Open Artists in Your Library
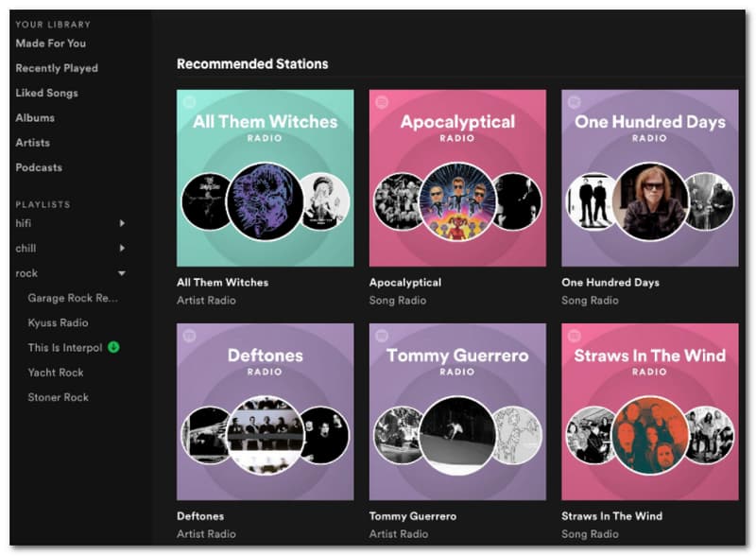Viewport: 756px width, 556px height. [32, 143]
